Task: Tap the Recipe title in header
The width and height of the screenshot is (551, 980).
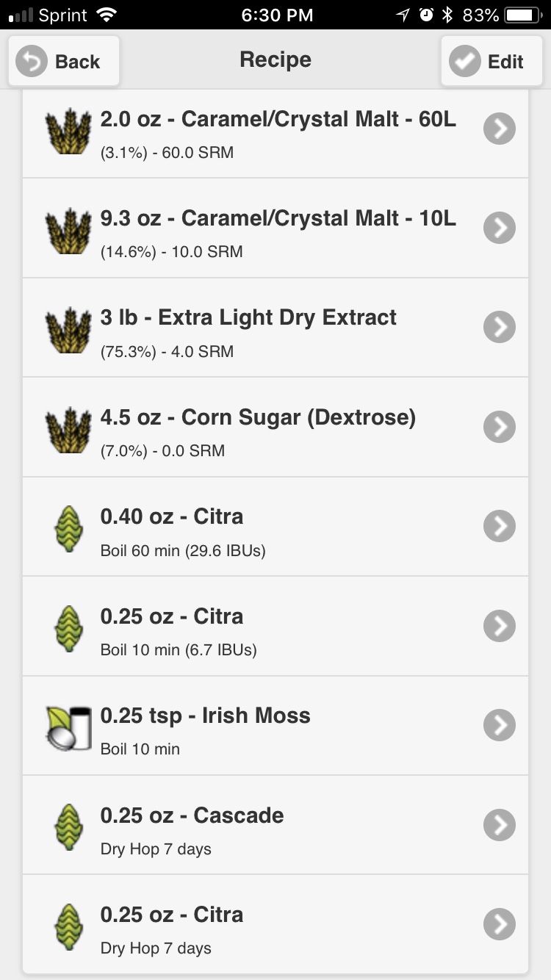Action: coord(275,60)
